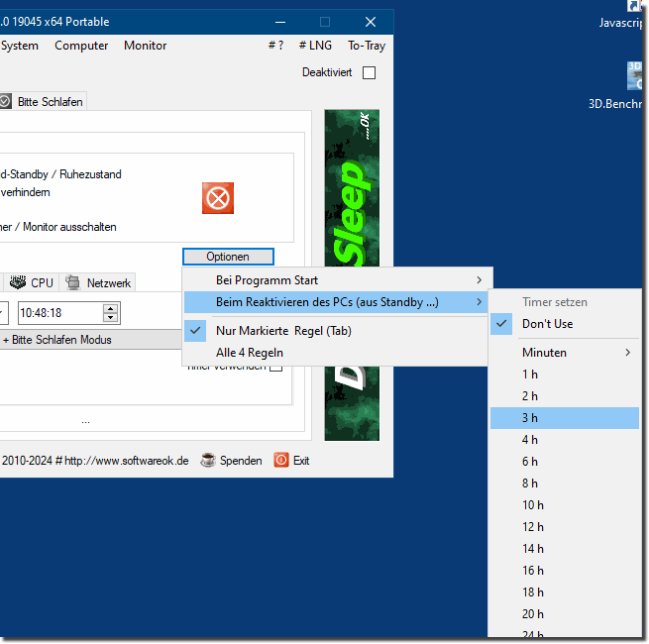Click the Spenden link
The width and height of the screenshot is (649, 644).
(x=241, y=461)
